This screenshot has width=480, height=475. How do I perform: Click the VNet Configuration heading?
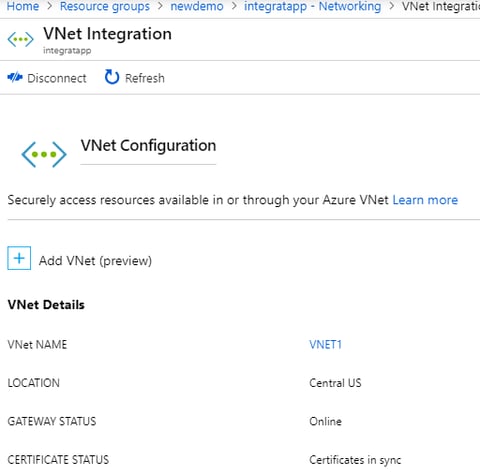148,146
